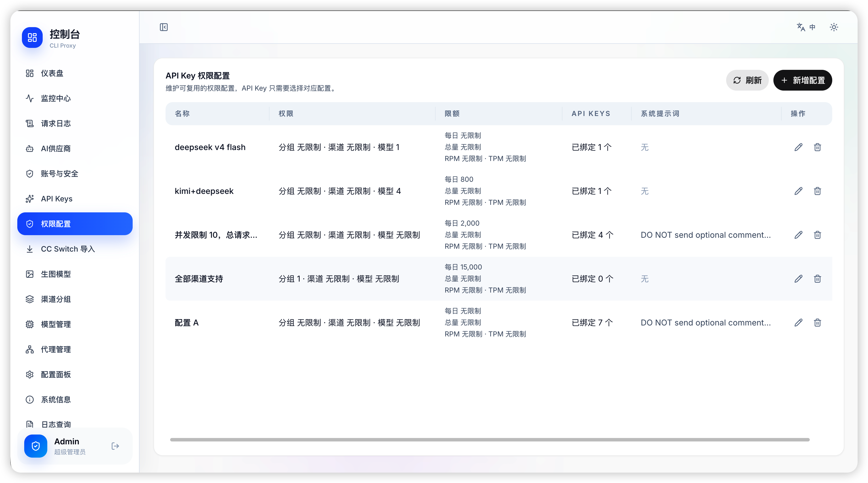Viewport: 868px width, 483px height.
Task: Click 每日 2,000 quota text
Action: [x=462, y=223]
